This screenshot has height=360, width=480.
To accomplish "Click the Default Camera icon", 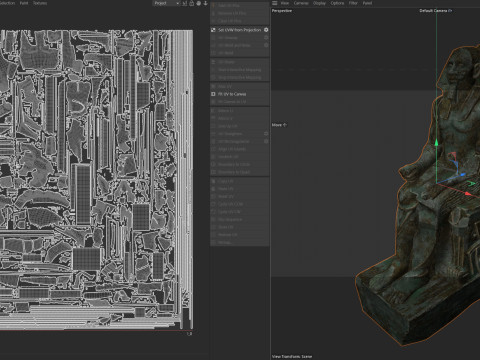I will pyautogui.click(x=450, y=11).
